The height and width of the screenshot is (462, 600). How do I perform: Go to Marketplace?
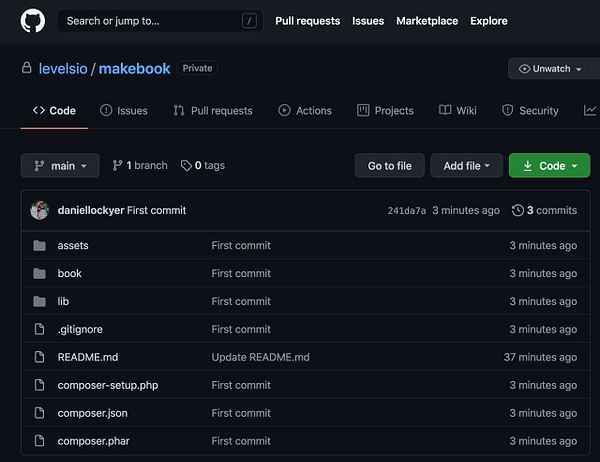(427, 21)
